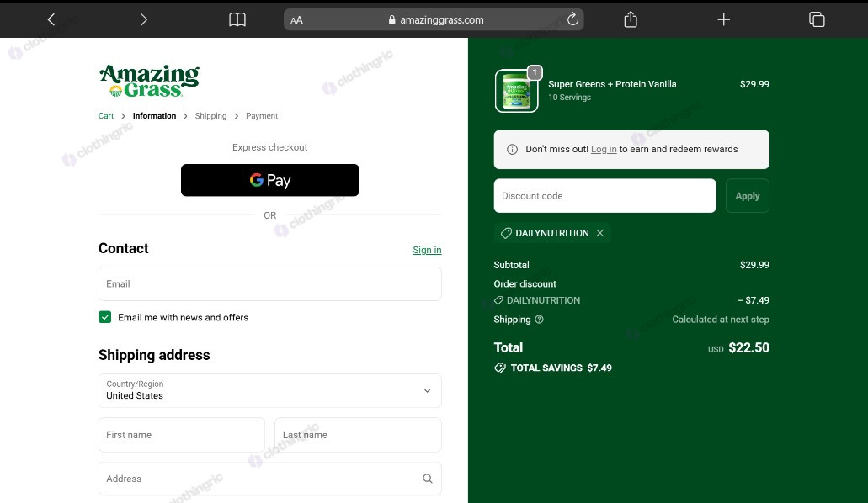Tap the AA reader text size control
The height and width of the screenshot is (503, 868).
(x=296, y=20)
